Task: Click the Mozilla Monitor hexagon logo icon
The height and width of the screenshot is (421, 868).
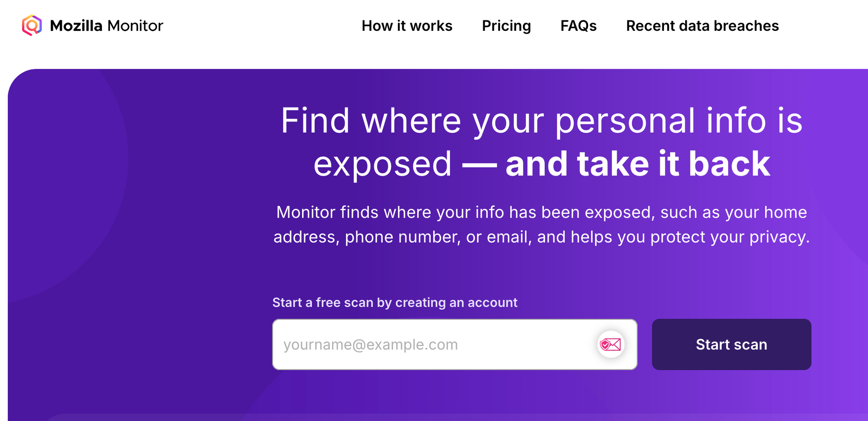Action: pyautogui.click(x=32, y=25)
